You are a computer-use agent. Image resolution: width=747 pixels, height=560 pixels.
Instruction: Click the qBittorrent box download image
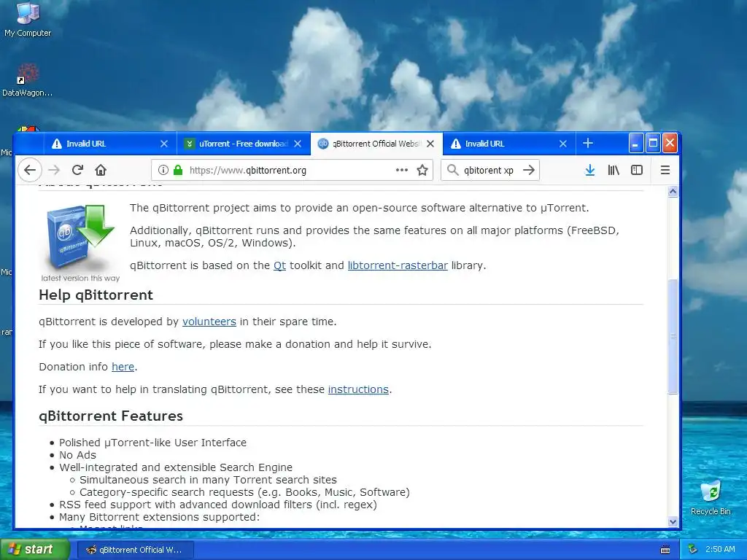pyautogui.click(x=80, y=238)
